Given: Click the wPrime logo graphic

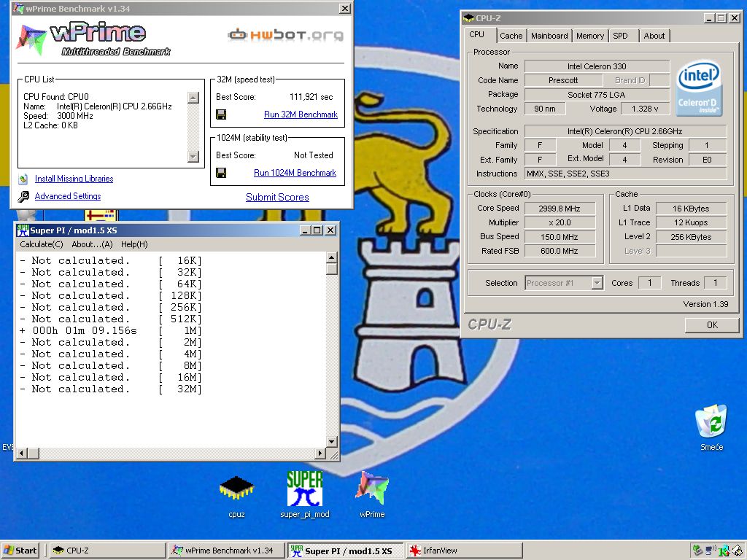Looking at the screenshot, I should click(93, 39).
